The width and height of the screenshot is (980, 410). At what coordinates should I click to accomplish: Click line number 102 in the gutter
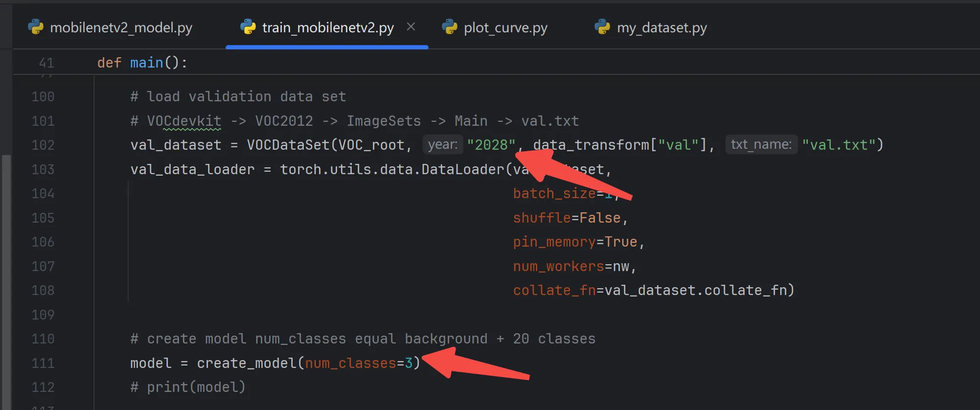point(43,145)
